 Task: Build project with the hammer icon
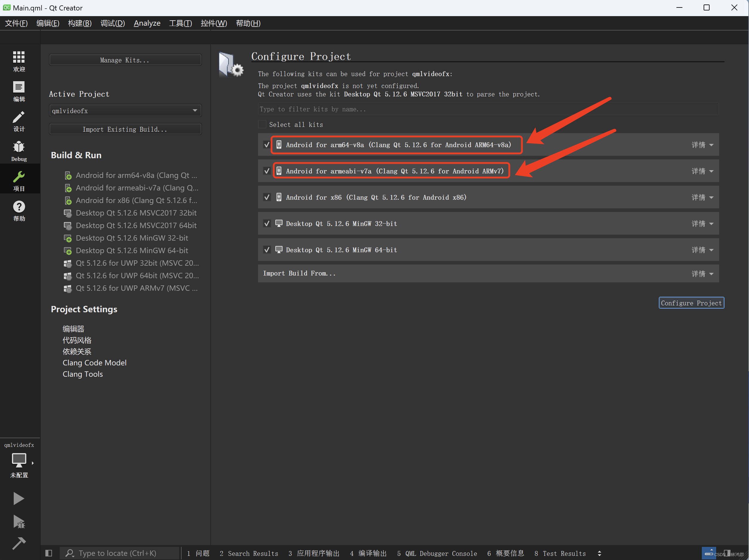tap(19, 543)
